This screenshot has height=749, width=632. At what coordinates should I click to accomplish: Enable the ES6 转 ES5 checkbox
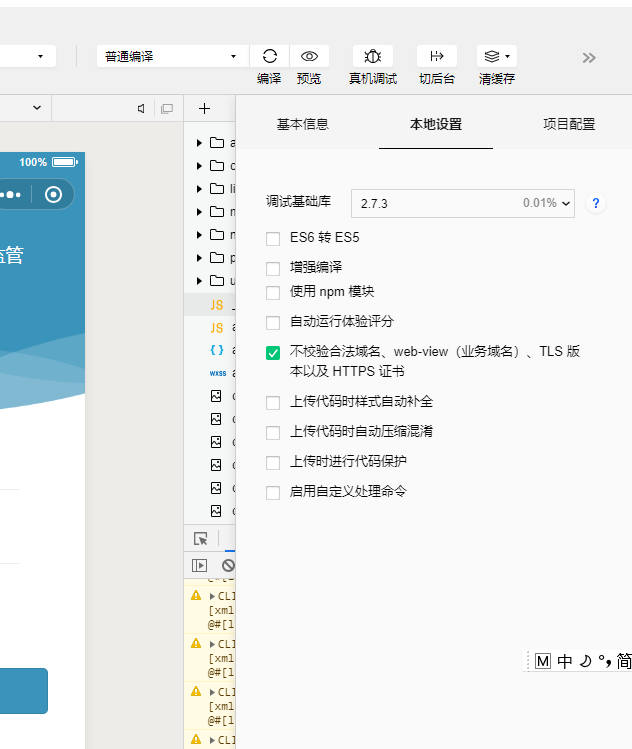click(x=273, y=239)
